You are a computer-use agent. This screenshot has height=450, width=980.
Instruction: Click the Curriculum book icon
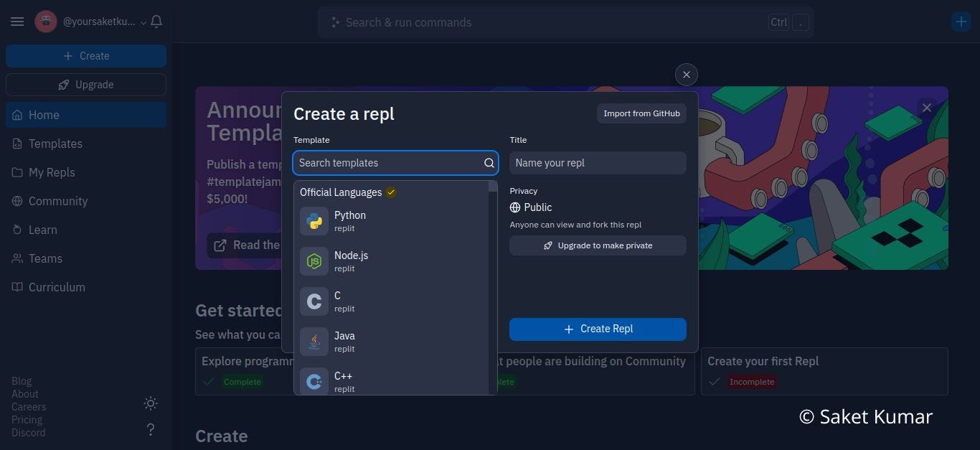coord(17,287)
